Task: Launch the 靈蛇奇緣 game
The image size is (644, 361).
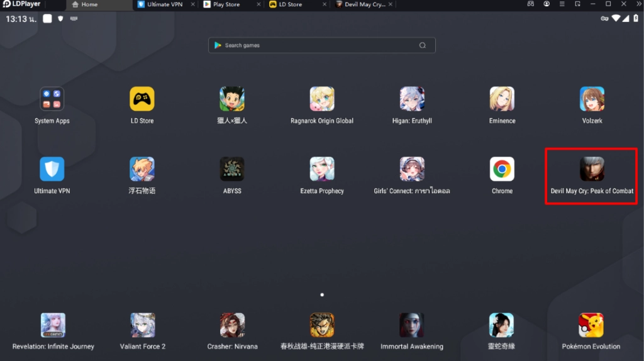Action: click(501, 325)
